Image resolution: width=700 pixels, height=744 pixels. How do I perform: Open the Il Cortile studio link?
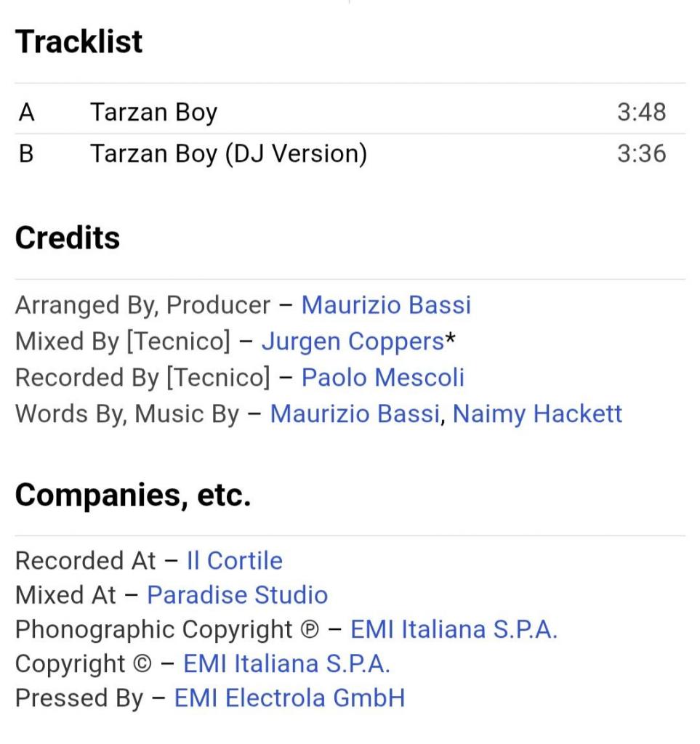tap(234, 561)
